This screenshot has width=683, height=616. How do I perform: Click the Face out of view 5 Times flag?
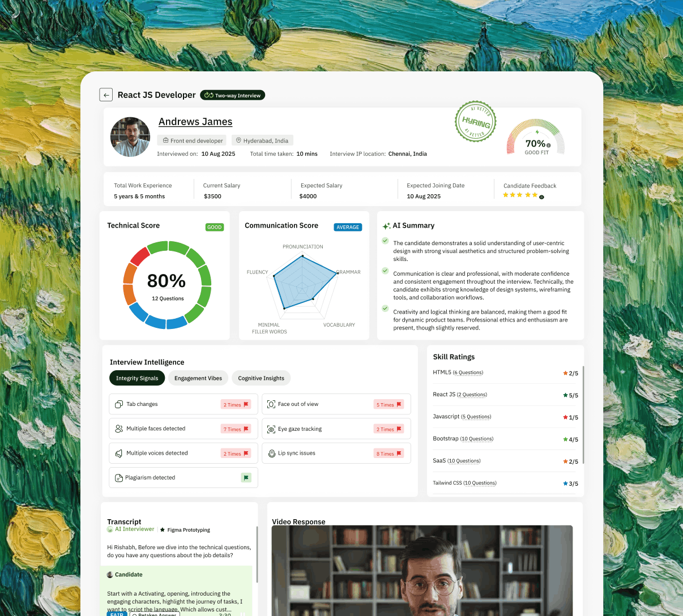(x=389, y=404)
